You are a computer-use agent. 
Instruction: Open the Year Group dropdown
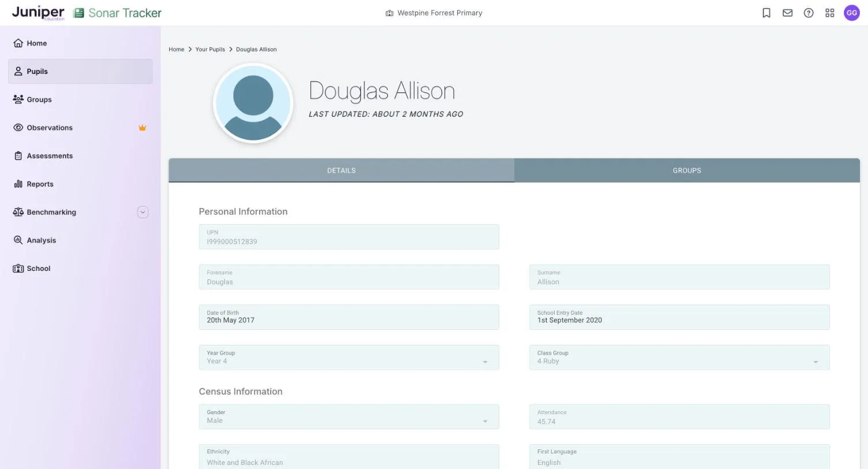(349, 358)
